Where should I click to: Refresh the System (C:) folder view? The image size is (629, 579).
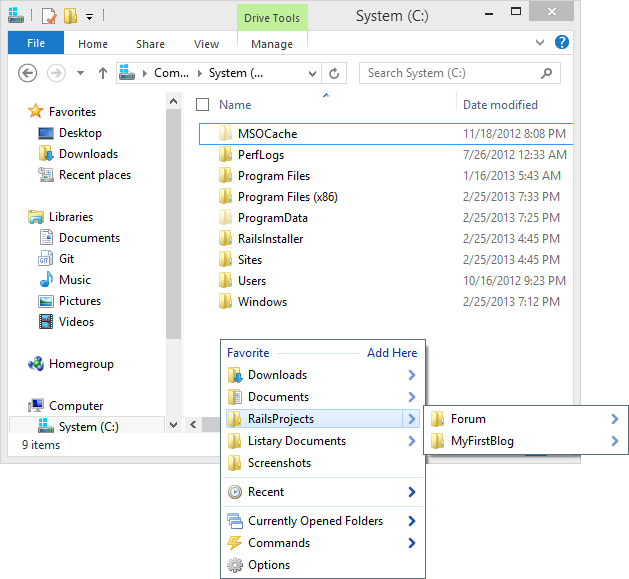tap(334, 73)
